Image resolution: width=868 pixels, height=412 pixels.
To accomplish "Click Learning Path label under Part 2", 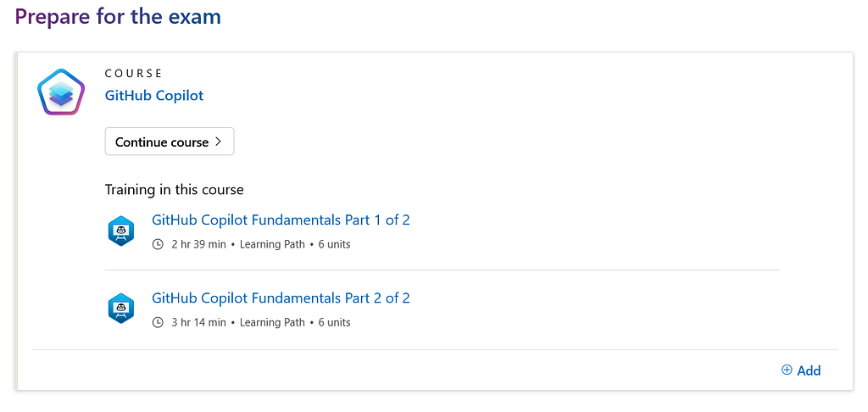I will [272, 322].
